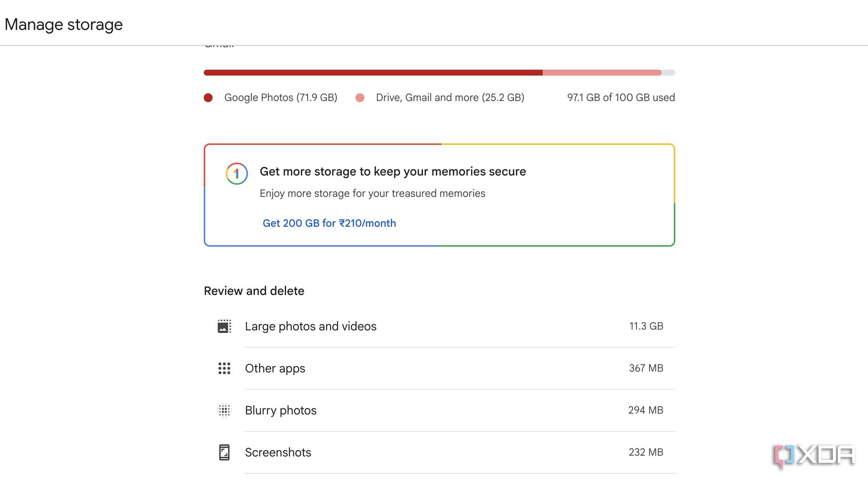
Task: Open Large photos and videos review
Action: 440,326
